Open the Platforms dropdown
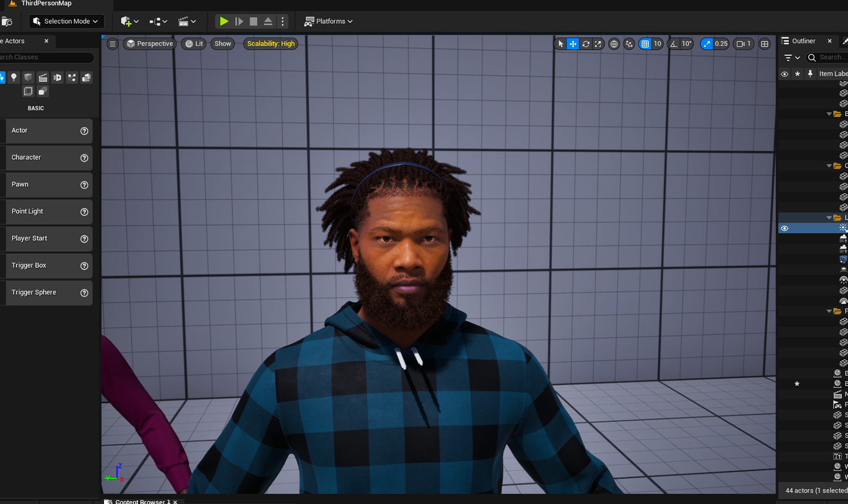Screen dimensions: 848x504 tap(328, 22)
